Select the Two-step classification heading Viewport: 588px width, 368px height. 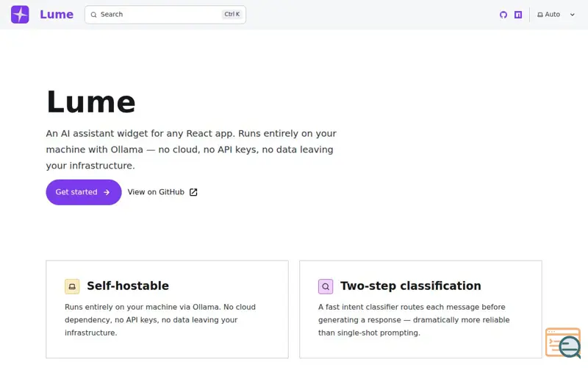(x=411, y=286)
